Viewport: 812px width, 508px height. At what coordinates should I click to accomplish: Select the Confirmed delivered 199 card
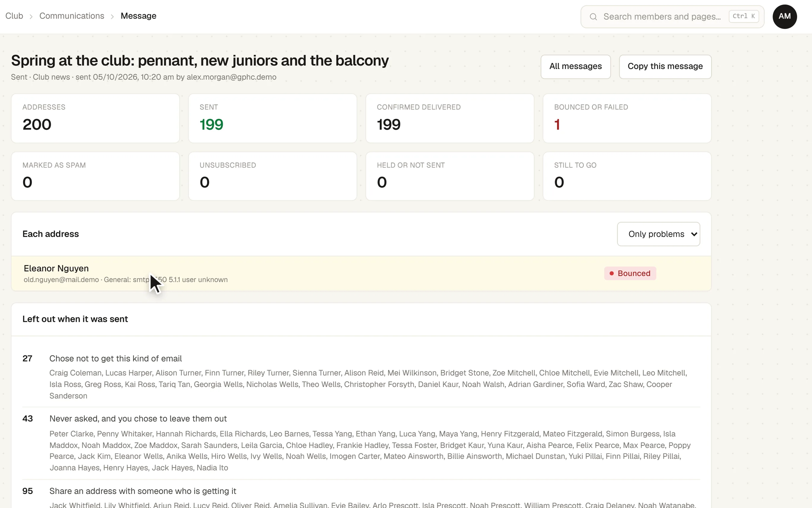point(450,118)
